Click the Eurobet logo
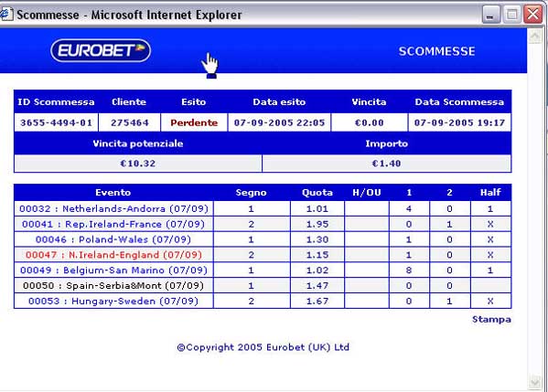 pos(101,50)
